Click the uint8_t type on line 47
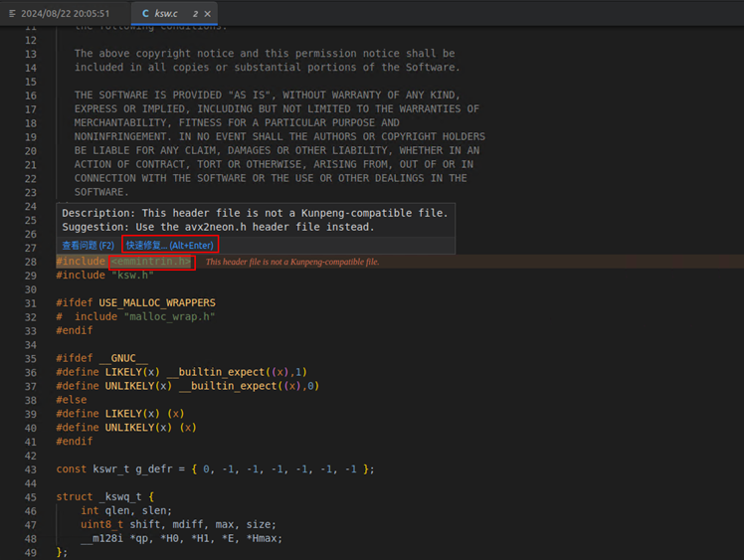The width and height of the screenshot is (744, 560). click(102, 524)
